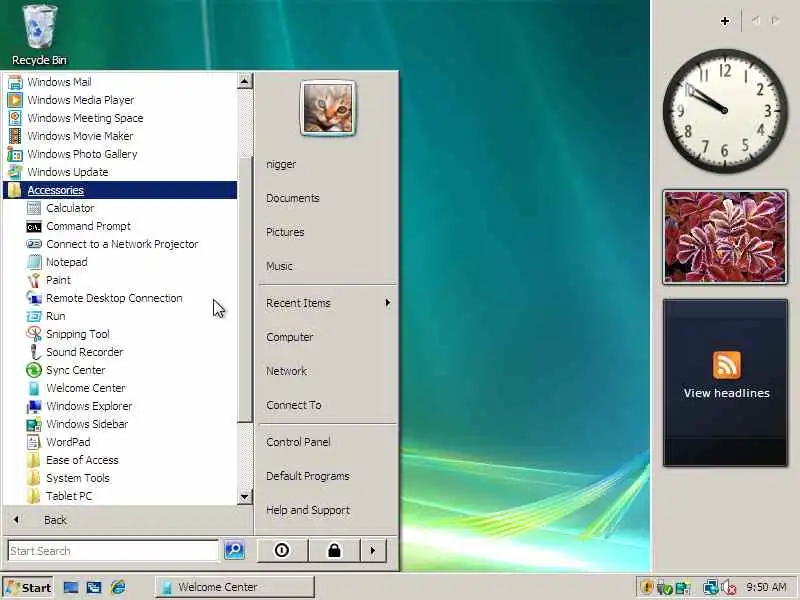Screen dimensions: 800x600
Task: Click the analog clock gadget
Action: pos(725,111)
